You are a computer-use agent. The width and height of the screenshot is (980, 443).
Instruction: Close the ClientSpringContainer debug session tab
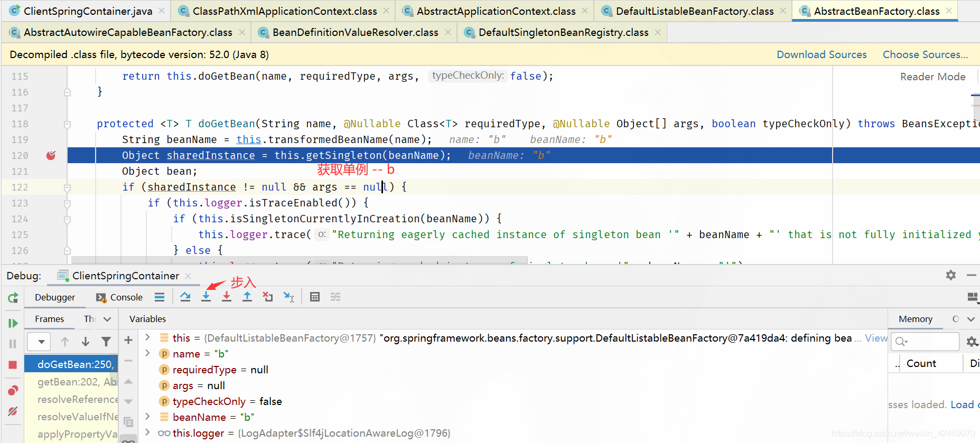[188, 276]
